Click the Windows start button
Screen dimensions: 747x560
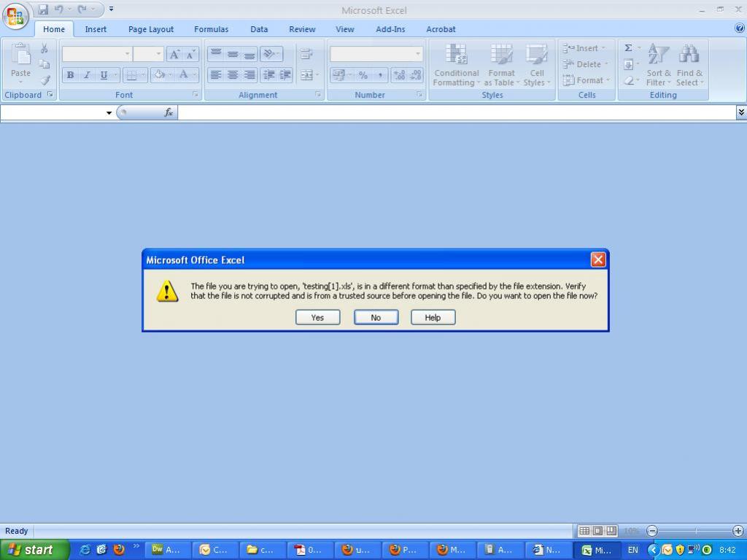pyautogui.click(x=35, y=550)
